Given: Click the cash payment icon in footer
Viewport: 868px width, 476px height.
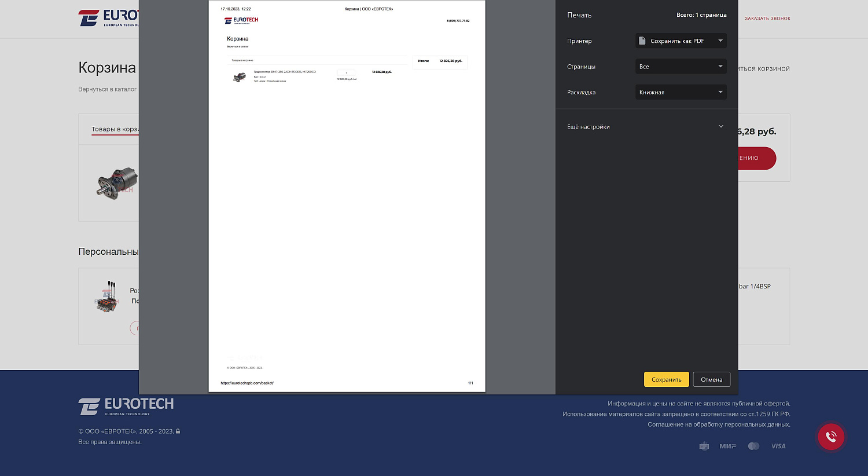Looking at the screenshot, I should click(x=704, y=446).
